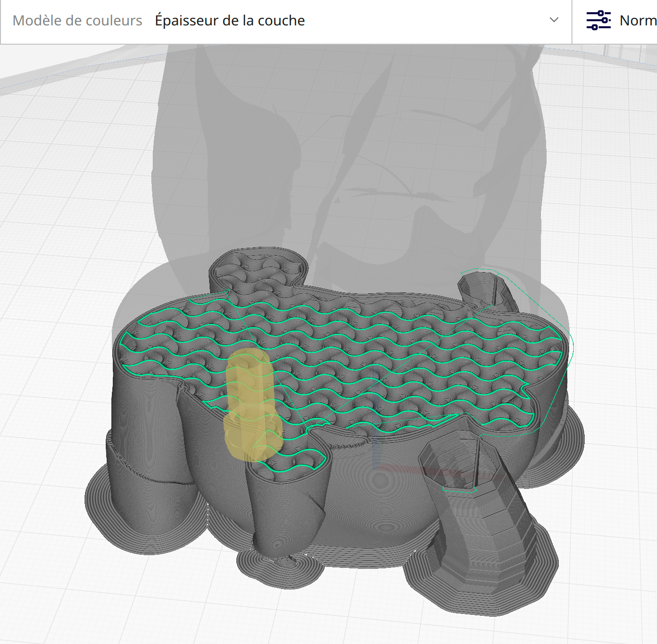Image resolution: width=657 pixels, height=644 pixels.
Task: Open the print settings sliders icon
Action: 598,20
